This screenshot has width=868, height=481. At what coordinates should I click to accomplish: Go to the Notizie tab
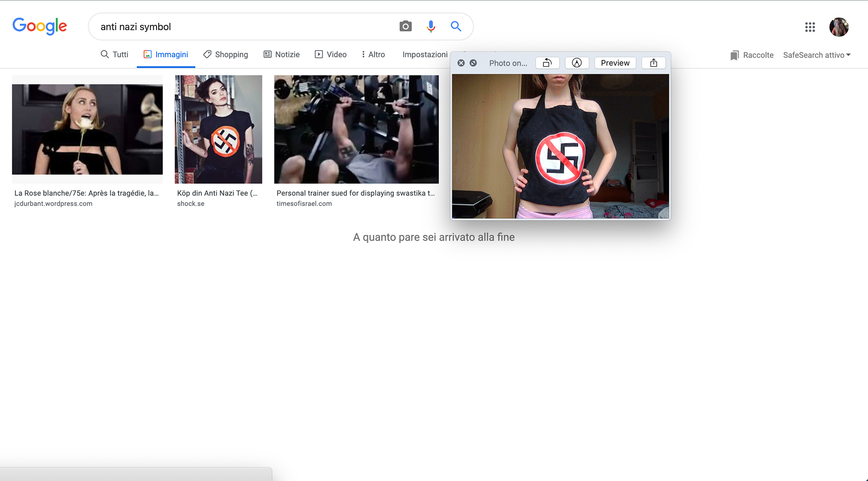tap(282, 54)
